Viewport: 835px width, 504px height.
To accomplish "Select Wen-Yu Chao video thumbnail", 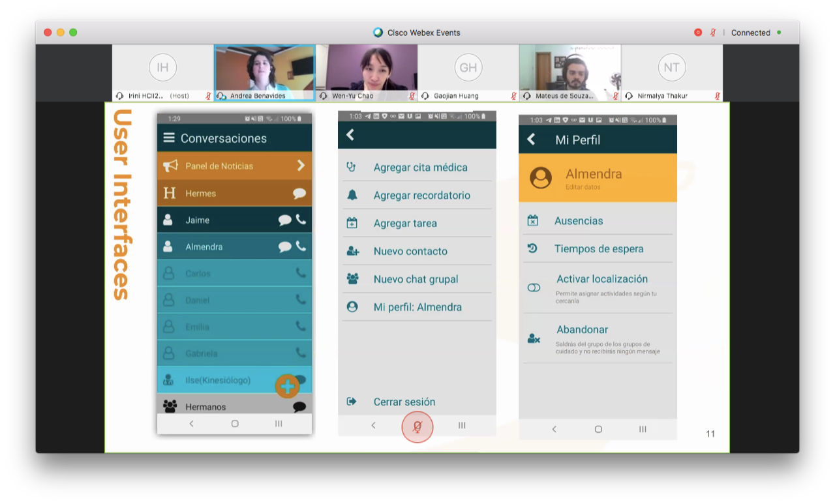I will pyautogui.click(x=366, y=68).
